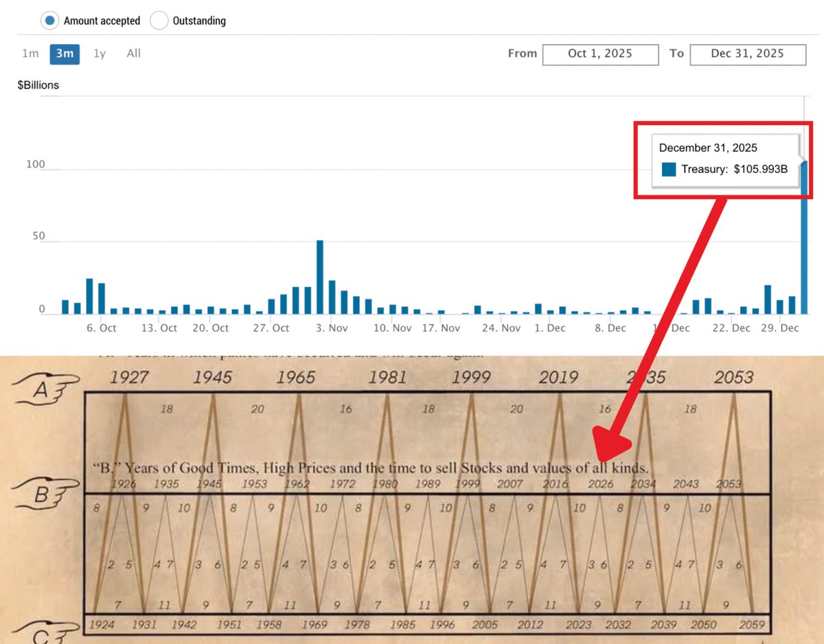Click the large spike bar near 3. Nov
This screenshot has height=644, width=824.
[319, 275]
